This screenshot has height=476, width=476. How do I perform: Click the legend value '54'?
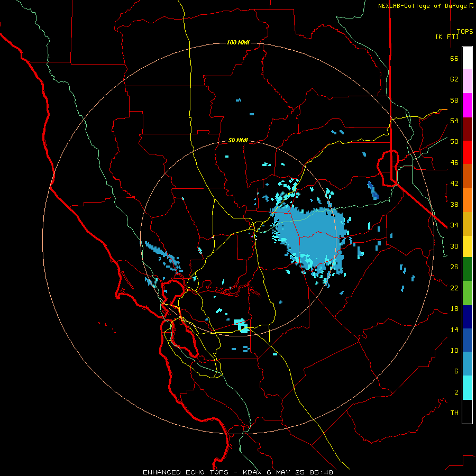pyautogui.click(x=454, y=121)
